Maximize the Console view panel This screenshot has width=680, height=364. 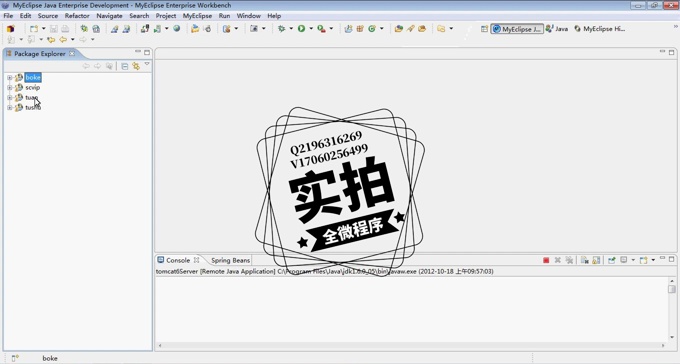click(671, 259)
